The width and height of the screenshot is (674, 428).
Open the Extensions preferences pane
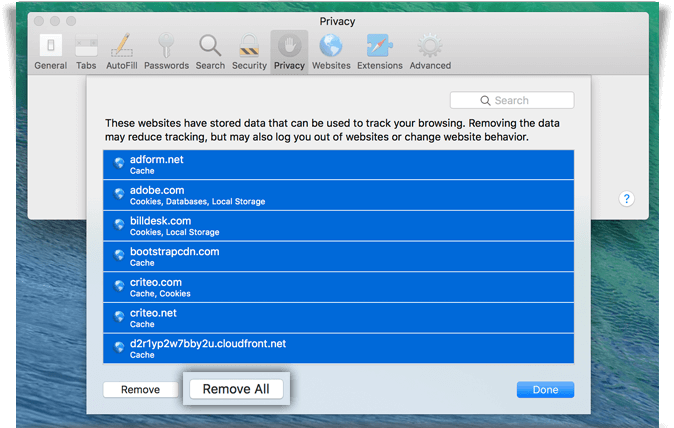coord(380,51)
